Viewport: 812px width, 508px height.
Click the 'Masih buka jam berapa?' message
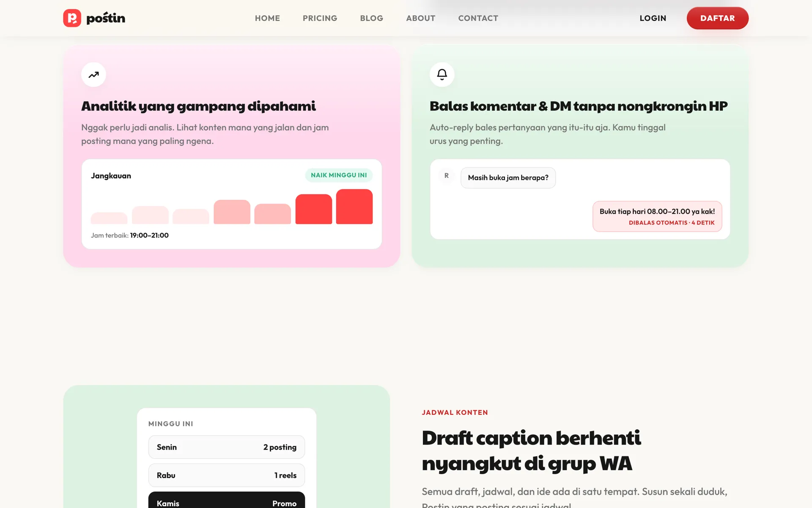(508, 178)
